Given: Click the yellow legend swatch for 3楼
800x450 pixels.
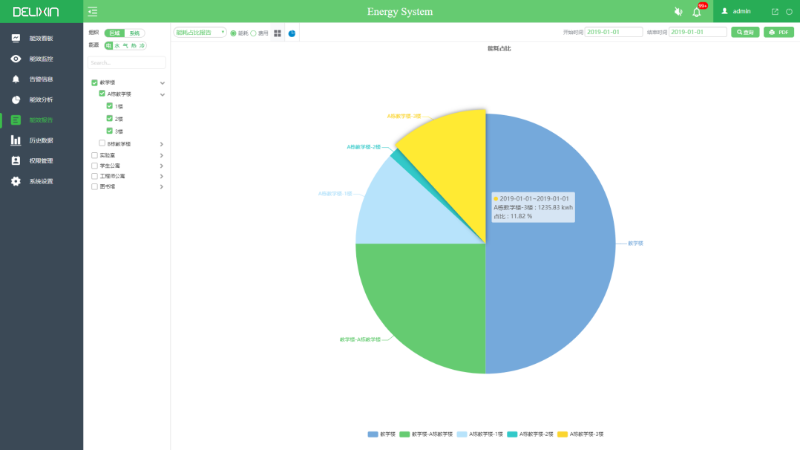Looking at the screenshot, I should (562, 434).
